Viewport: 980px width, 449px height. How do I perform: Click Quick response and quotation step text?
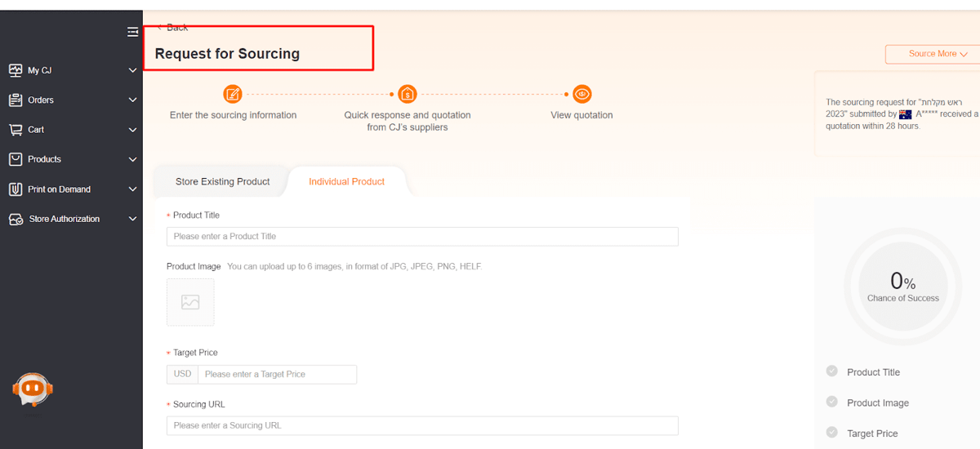tap(408, 121)
